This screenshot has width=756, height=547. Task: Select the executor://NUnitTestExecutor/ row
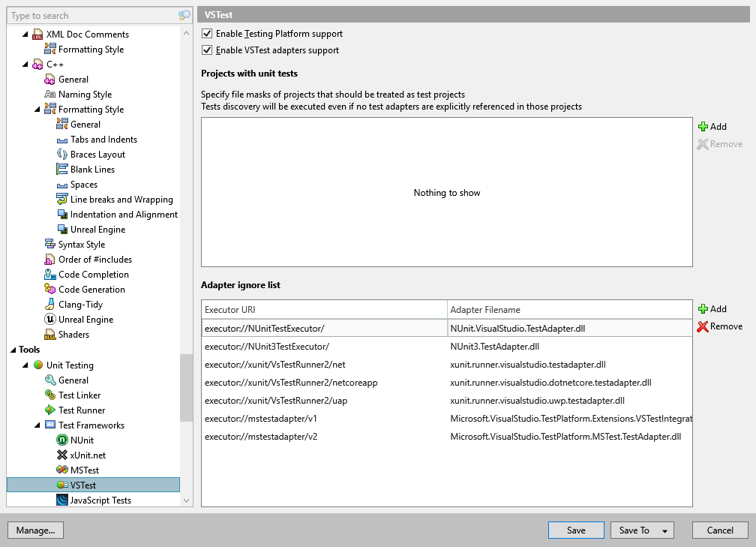coord(447,329)
